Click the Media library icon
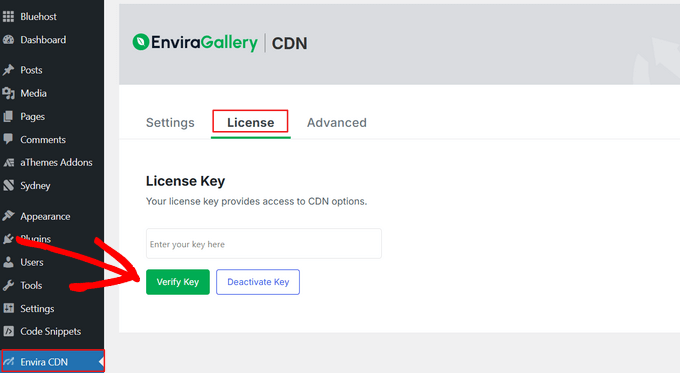Screen dimensions: 680x373 tap(8, 93)
